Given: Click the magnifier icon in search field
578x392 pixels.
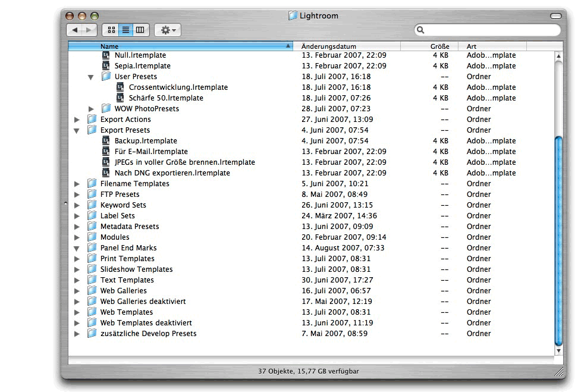Looking at the screenshot, I should 420,30.
